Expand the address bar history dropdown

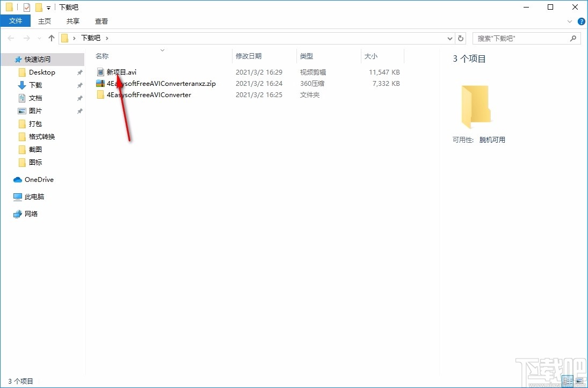click(450, 38)
